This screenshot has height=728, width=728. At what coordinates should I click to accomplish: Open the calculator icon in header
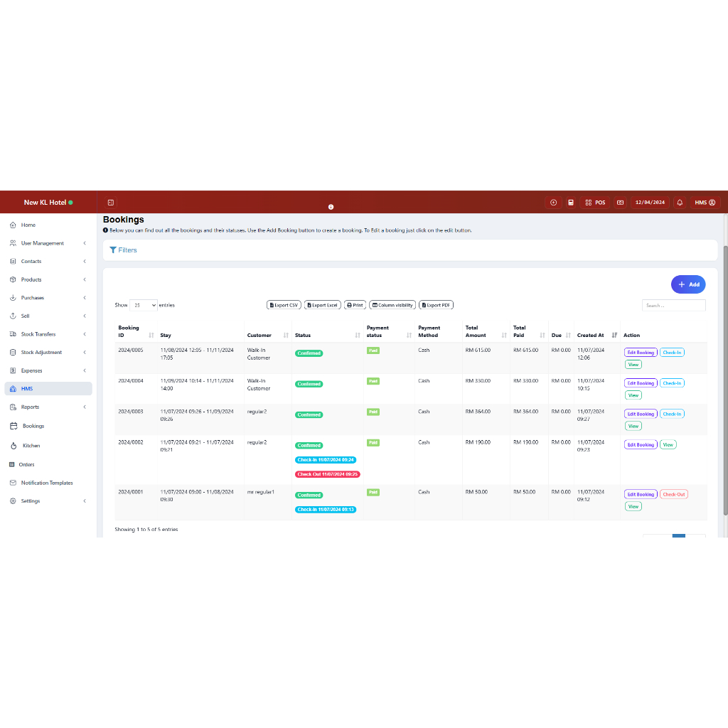click(x=570, y=203)
